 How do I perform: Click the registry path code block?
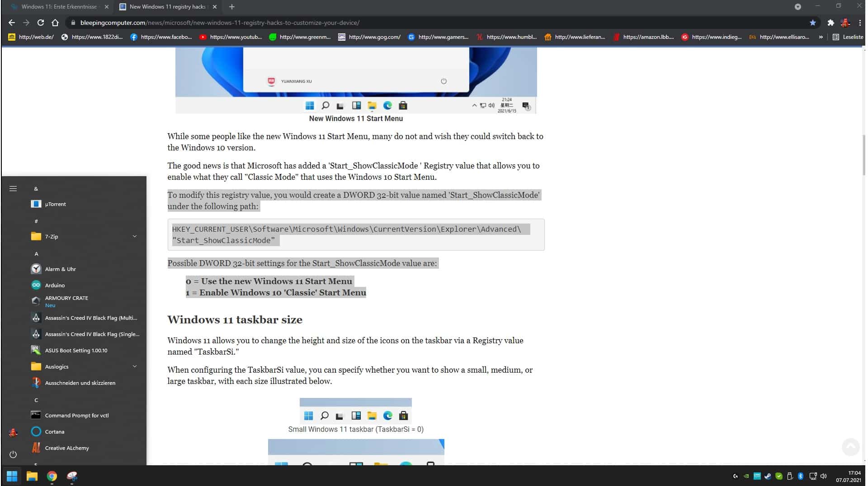(356, 235)
